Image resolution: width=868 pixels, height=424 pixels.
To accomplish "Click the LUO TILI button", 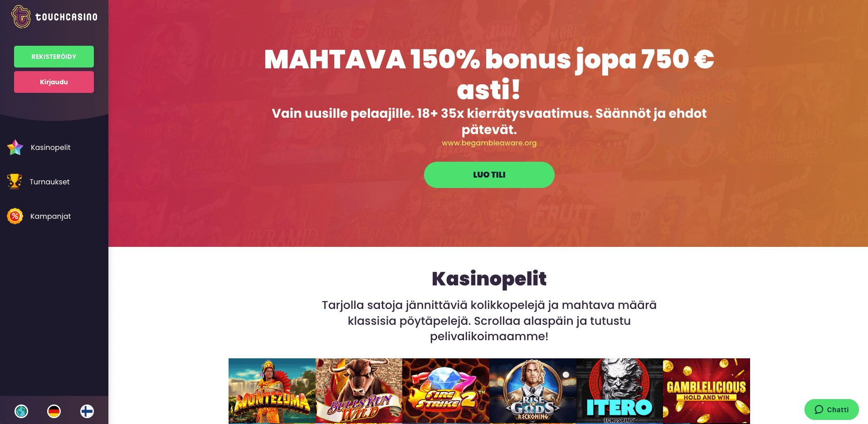I will pos(489,175).
